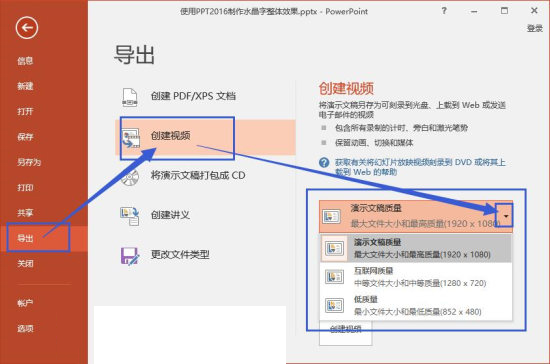550x364 pixels.
Task: Choose 互联网质量 (1280 x 720) list item
Action: tap(416, 277)
